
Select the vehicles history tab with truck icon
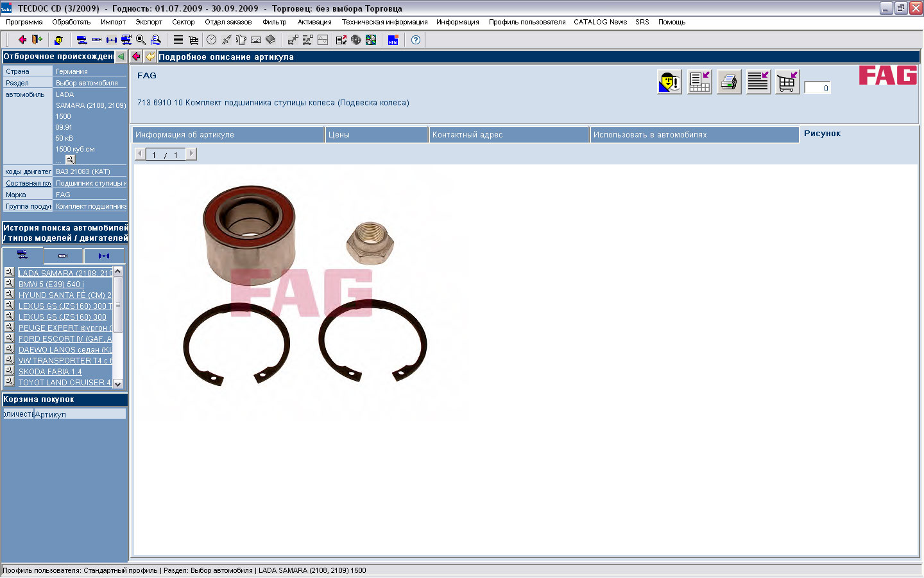22,255
